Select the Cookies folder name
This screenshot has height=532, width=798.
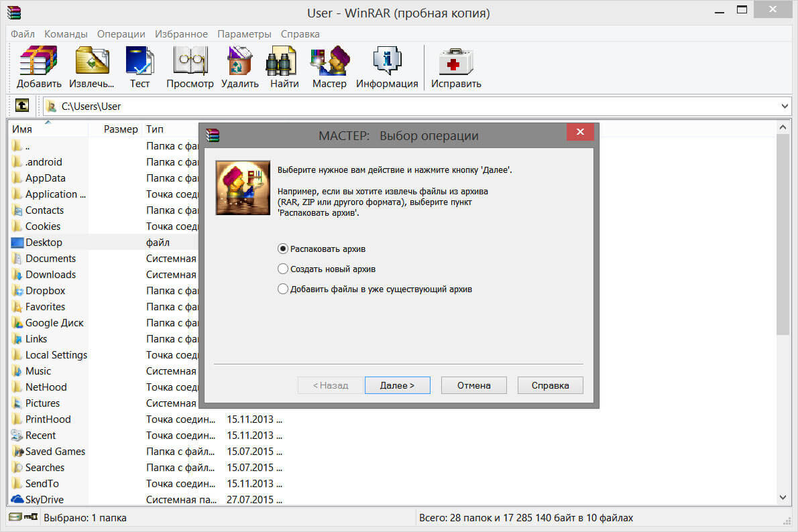coord(43,227)
